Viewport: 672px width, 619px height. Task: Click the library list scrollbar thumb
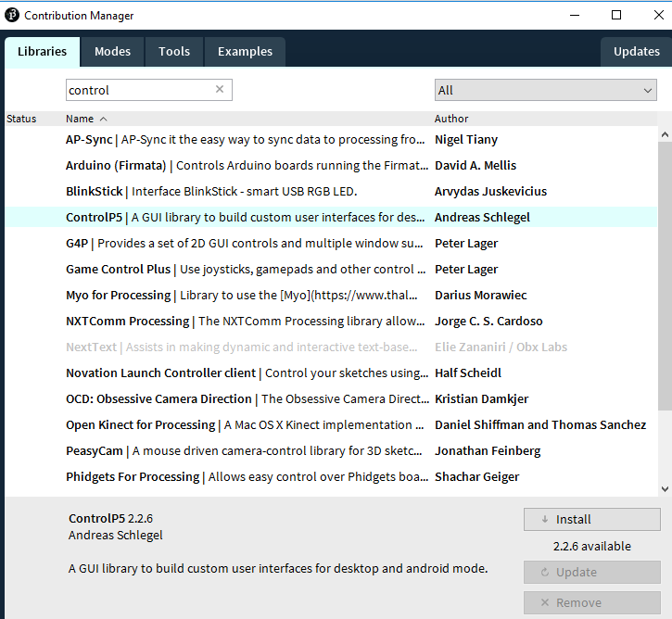click(x=665, y=276)
